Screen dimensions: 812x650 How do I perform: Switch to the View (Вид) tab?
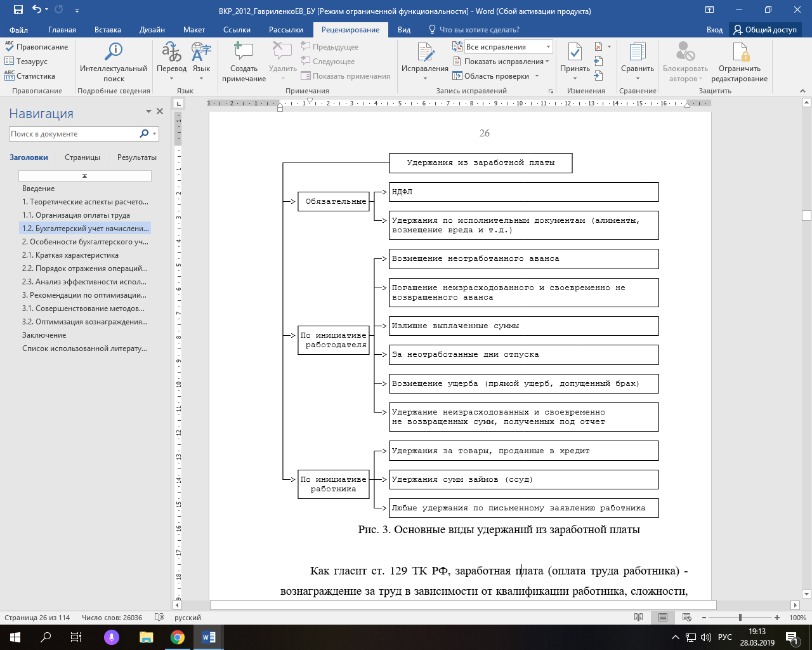coord(404,30)
